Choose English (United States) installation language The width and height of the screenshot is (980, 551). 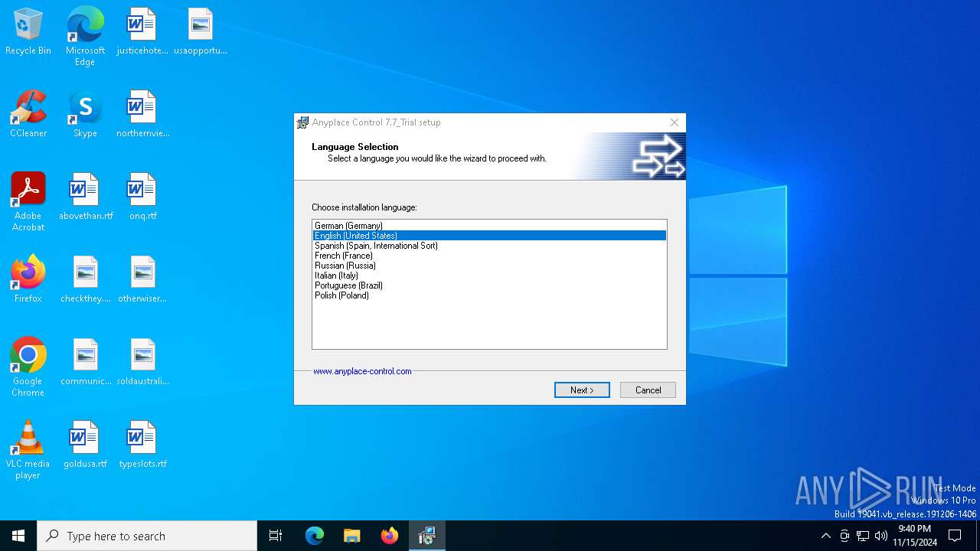pos(489,236)
